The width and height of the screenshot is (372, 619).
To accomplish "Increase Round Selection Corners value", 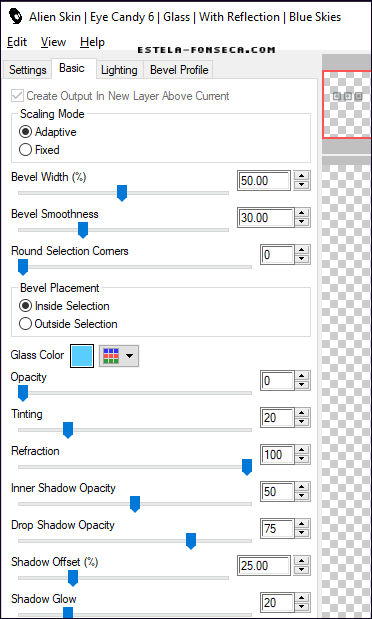I will [x=302, y=250].
